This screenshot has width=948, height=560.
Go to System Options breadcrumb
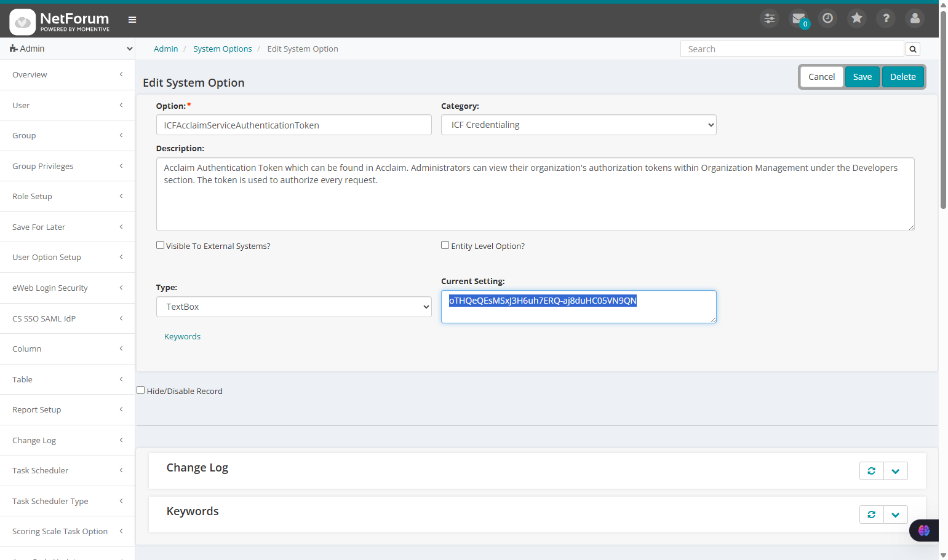pos(223,49)
